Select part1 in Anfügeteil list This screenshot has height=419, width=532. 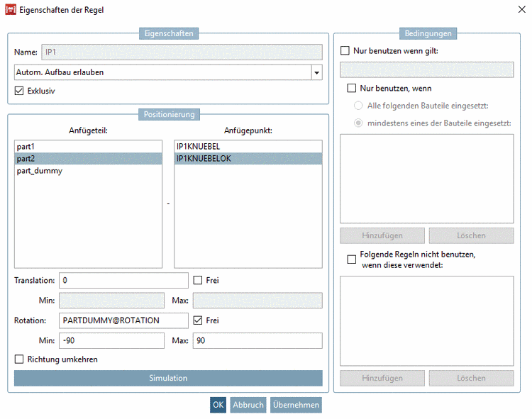(x=88, y=147)
